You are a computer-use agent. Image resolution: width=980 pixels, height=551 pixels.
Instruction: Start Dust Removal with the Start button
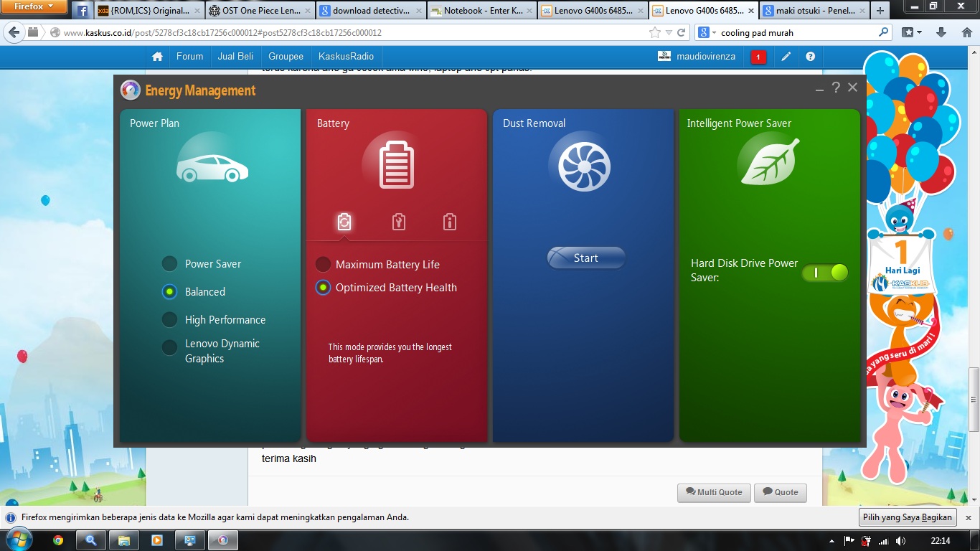(586, 258)
